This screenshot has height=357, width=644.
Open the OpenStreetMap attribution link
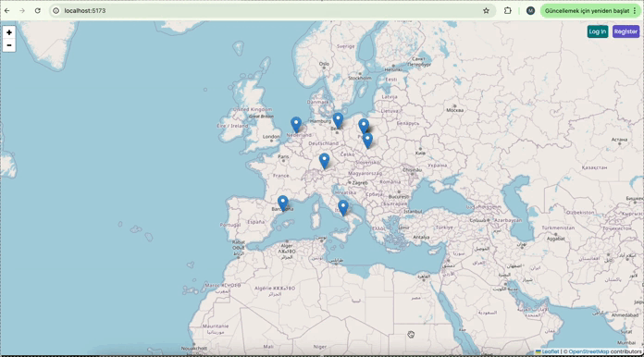click(588, 351)
